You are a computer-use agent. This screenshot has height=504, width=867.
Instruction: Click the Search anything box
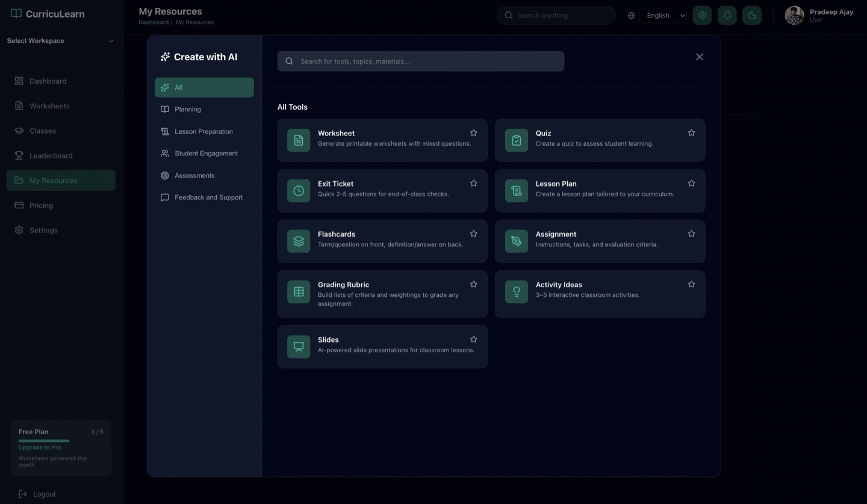pyautogui.click(x=556, y=16)
